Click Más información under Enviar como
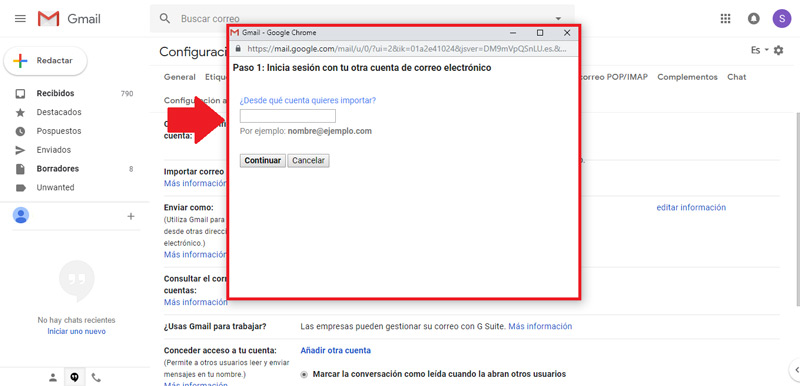 [195, 254]
